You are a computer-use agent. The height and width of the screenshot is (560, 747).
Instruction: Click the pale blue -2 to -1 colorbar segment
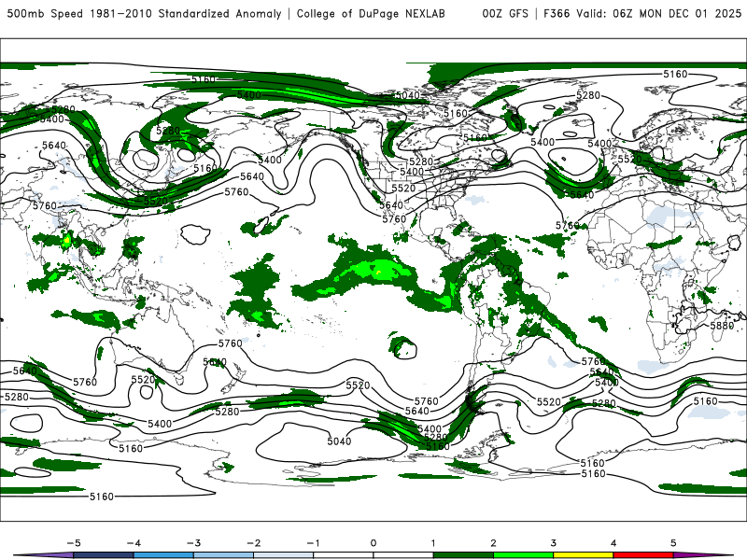(284, 555)
